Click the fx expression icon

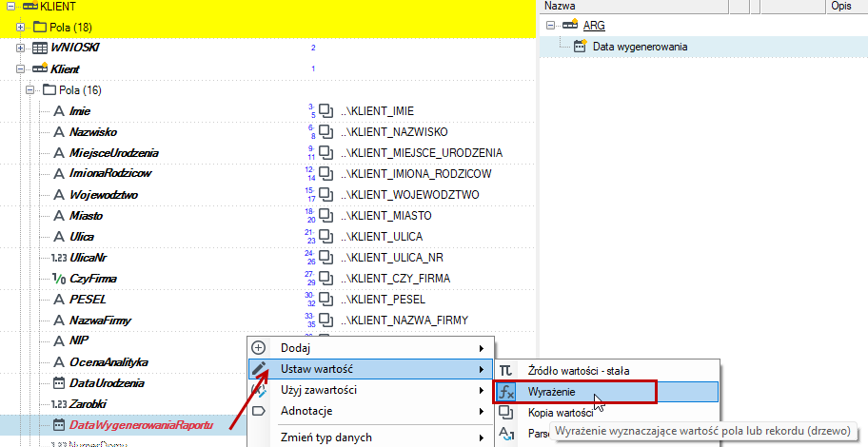pyautogui.click(x=505, y=392)
